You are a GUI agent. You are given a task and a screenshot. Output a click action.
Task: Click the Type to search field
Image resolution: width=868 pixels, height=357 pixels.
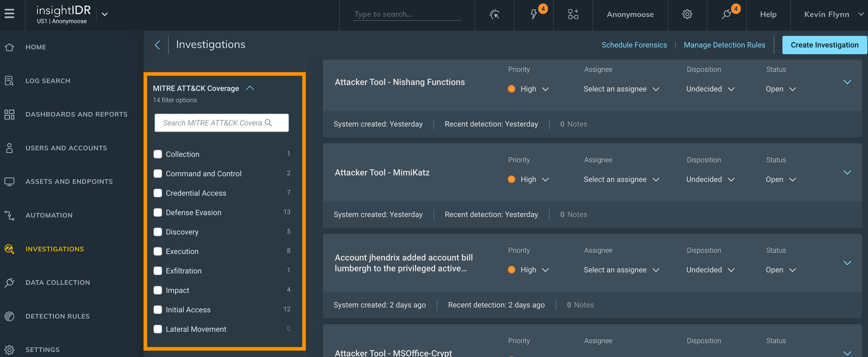[x=407, y=14]
